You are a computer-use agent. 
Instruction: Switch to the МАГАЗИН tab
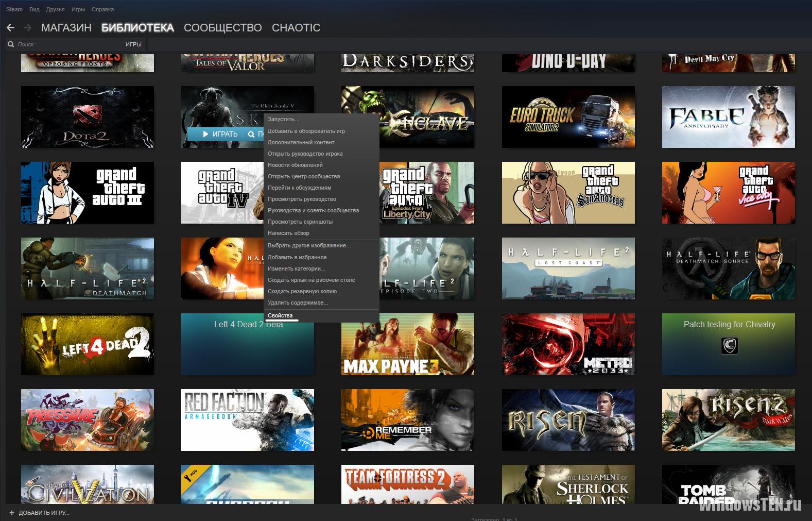tap(66, 28)
